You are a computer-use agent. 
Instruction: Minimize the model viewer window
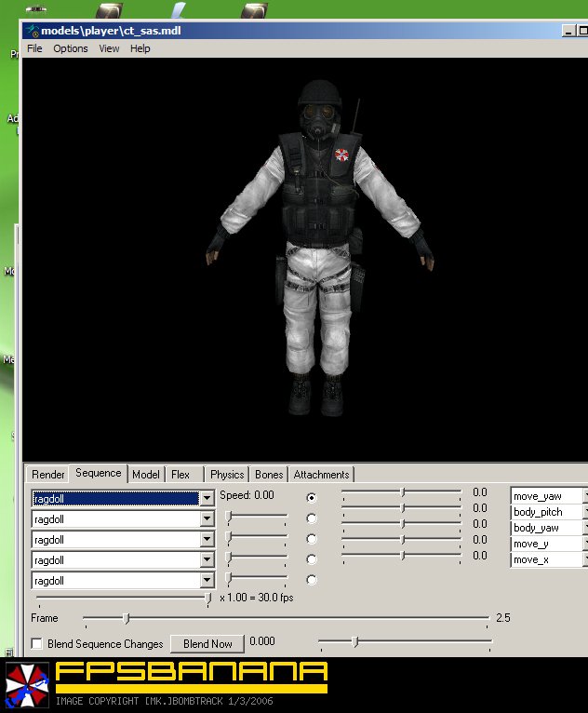pos(568,31)
